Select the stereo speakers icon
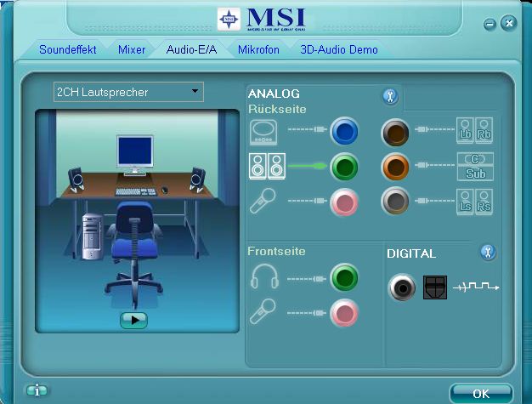Image resolution: width=532 pixels, height=404 pixels. (268, 167)
